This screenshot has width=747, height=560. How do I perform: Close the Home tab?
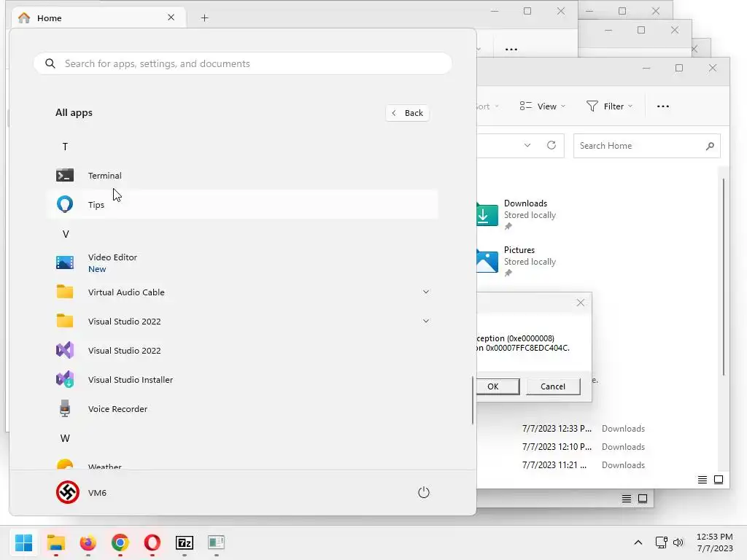click(171, 17)
